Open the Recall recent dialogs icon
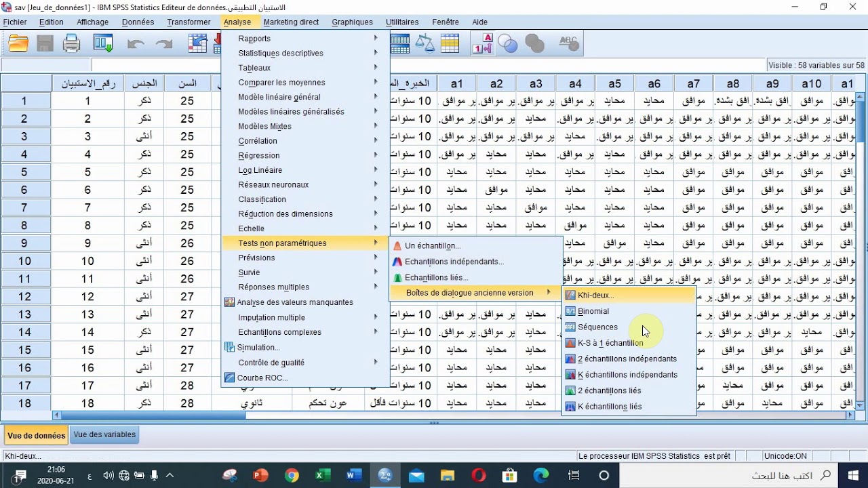Viewport: 868px width, 488px height. [x=103, y=44]
